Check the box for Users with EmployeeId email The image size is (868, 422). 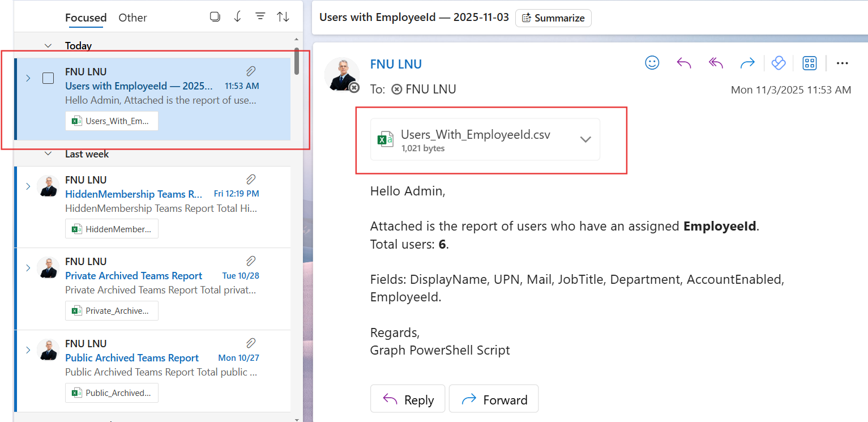pyautogui.click(x=49, y=78)
